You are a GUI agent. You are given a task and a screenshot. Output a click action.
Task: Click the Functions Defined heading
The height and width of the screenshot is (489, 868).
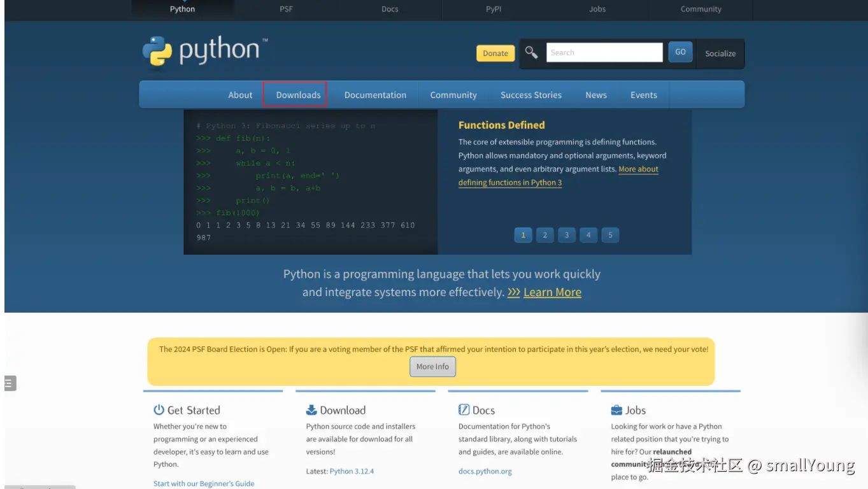click(x=502, y=125)
